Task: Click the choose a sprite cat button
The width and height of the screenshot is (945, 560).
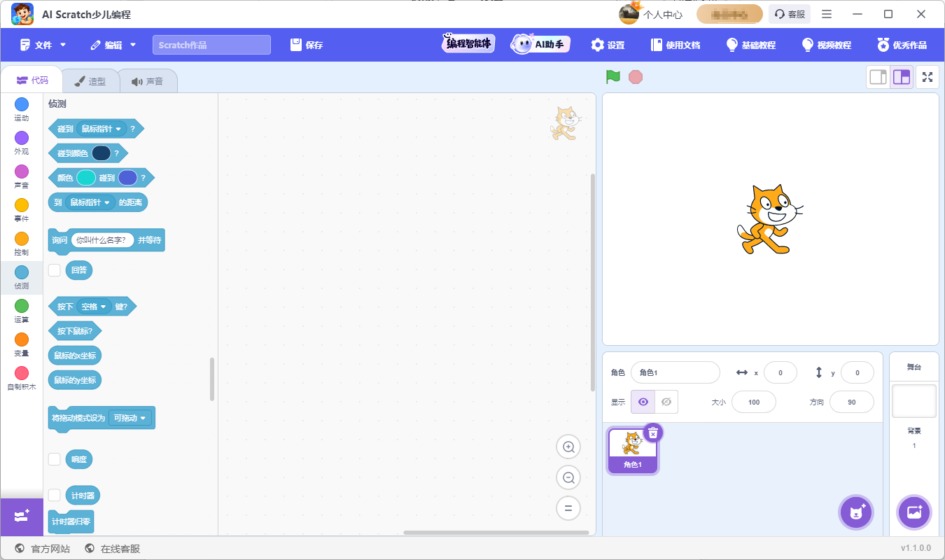Action: tap(856, 512)
